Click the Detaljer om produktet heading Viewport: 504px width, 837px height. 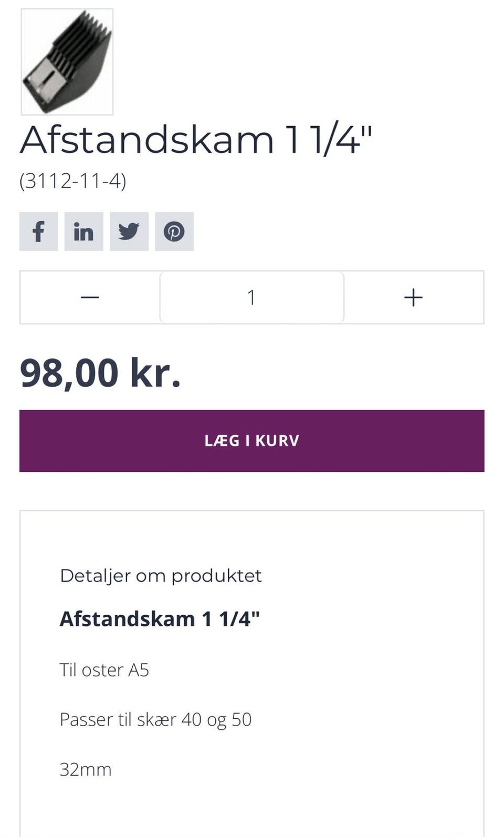[161, 576]
